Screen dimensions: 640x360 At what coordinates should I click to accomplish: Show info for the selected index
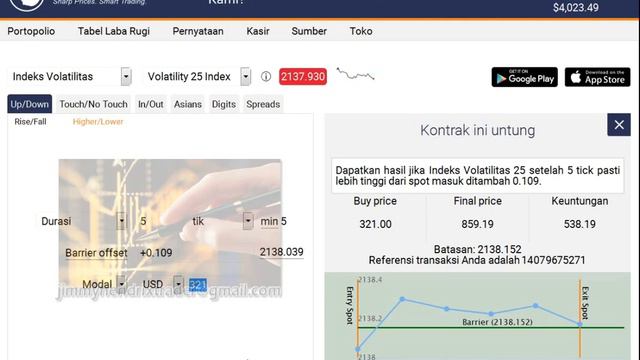tap(266, 76)
